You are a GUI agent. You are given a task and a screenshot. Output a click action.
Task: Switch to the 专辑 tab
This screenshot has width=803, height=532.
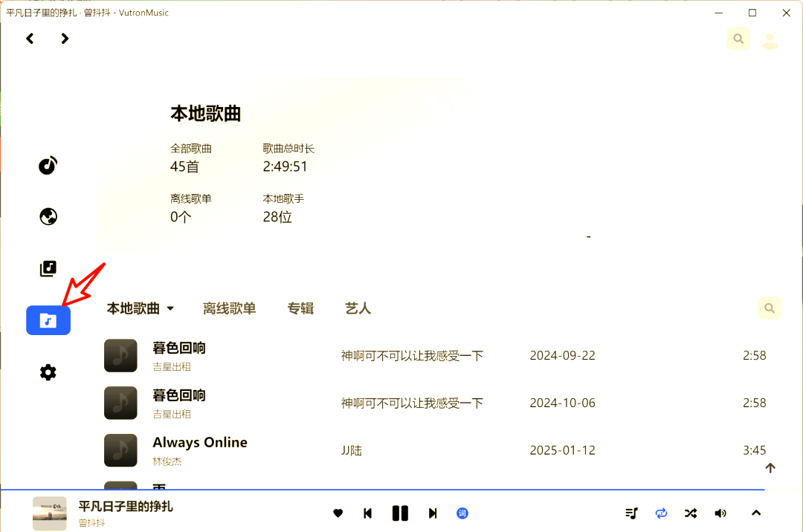click(300, 308)
